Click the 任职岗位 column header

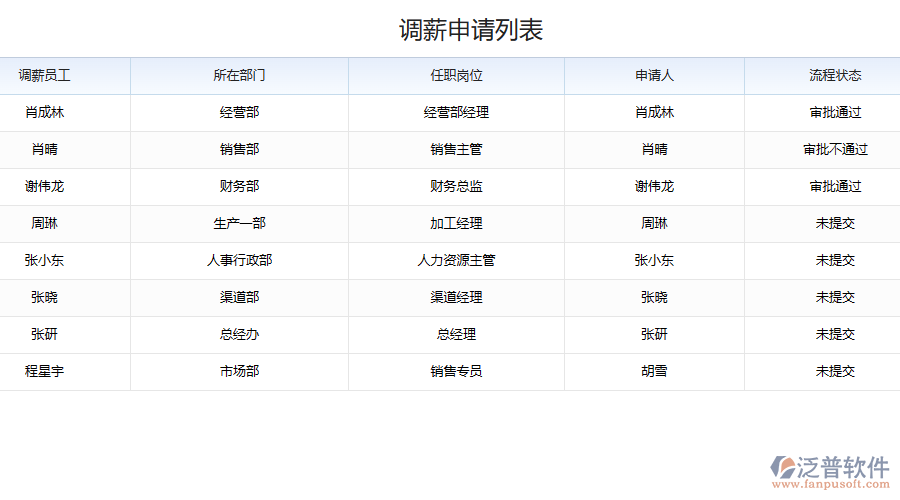[456, 75]
